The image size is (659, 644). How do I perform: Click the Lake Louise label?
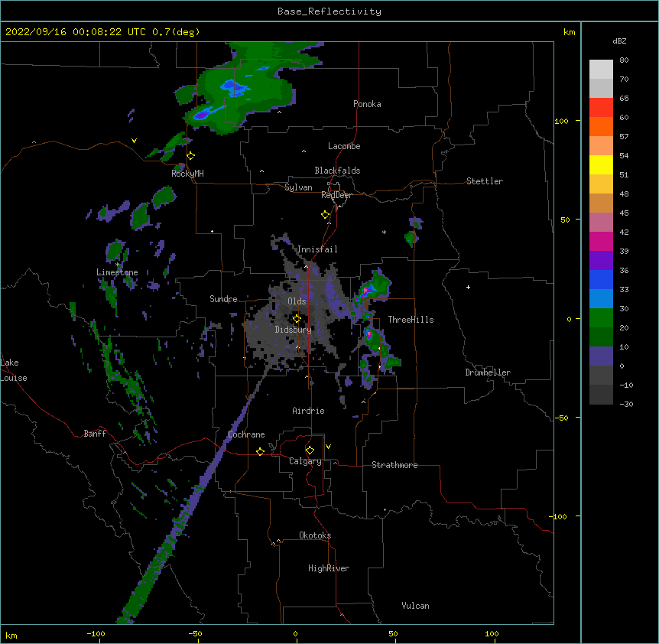(14, 370)
